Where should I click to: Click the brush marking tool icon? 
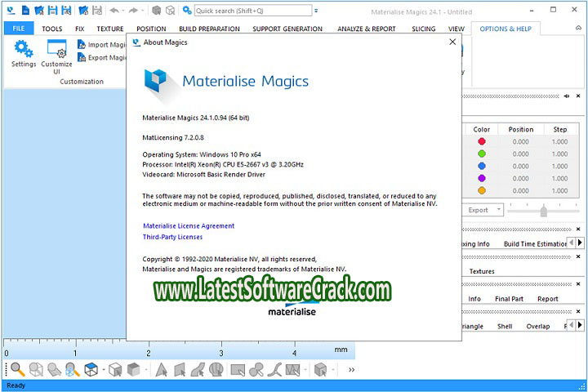click(256, 369)
